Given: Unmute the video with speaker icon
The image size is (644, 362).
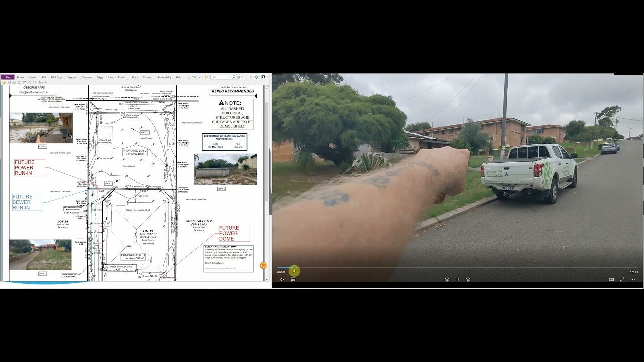Looking at the screenshot, I should [282, 279].
